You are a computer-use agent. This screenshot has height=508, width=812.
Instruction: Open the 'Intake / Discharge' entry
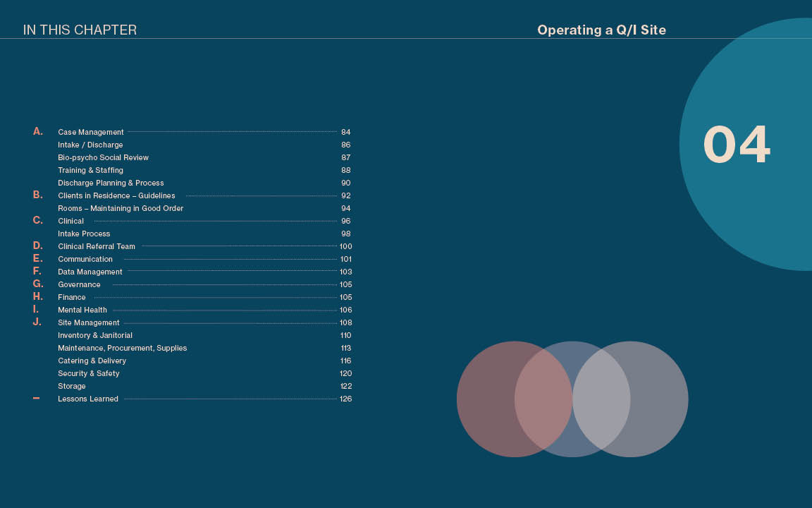[x=90, y=145]
